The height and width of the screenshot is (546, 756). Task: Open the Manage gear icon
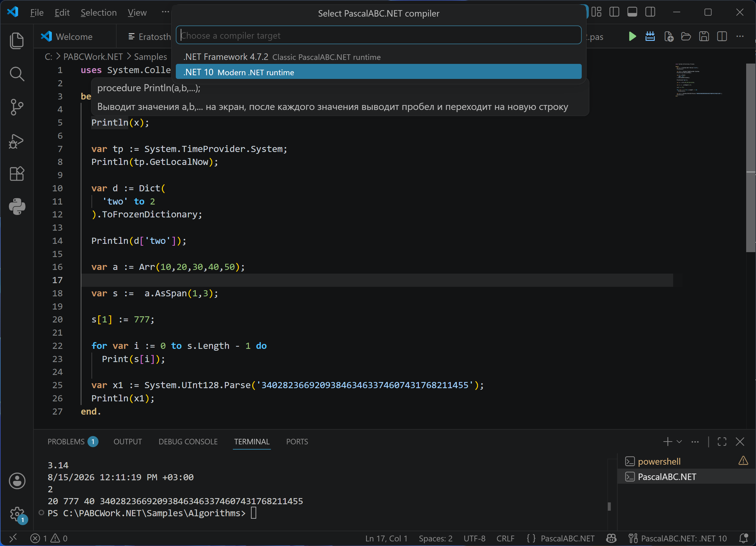[17, 514]
